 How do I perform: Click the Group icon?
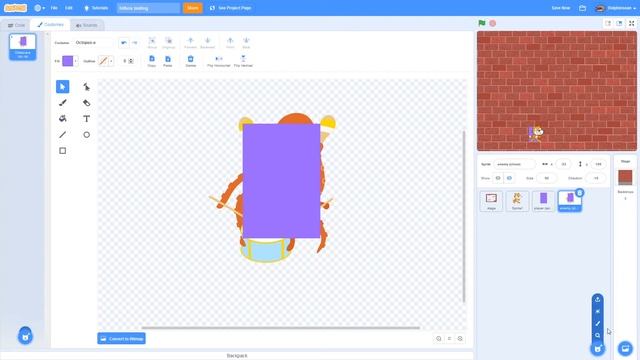[x=152, y=42]
